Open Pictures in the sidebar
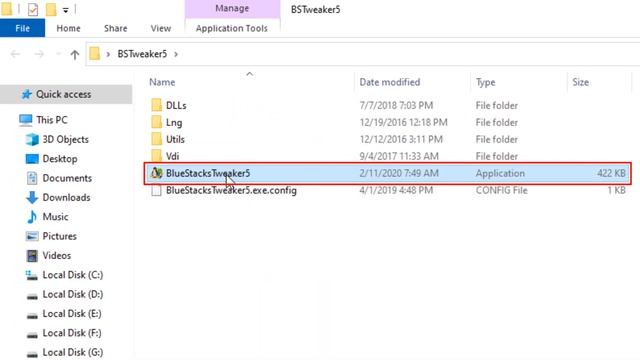This screenshot has height=360, width=640. tap(60, 236)
